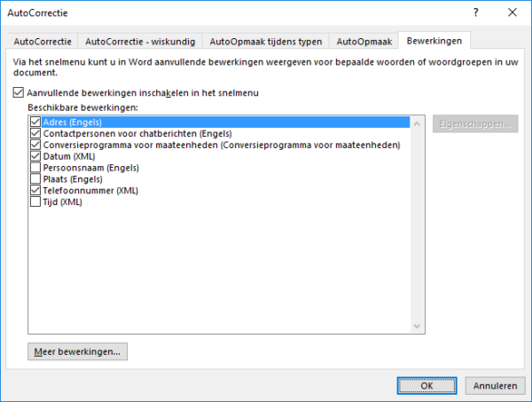532x402 pixels.
Task: Select the AutoOpmaak tijdens typen tab
Action: (x=266, y=42)
